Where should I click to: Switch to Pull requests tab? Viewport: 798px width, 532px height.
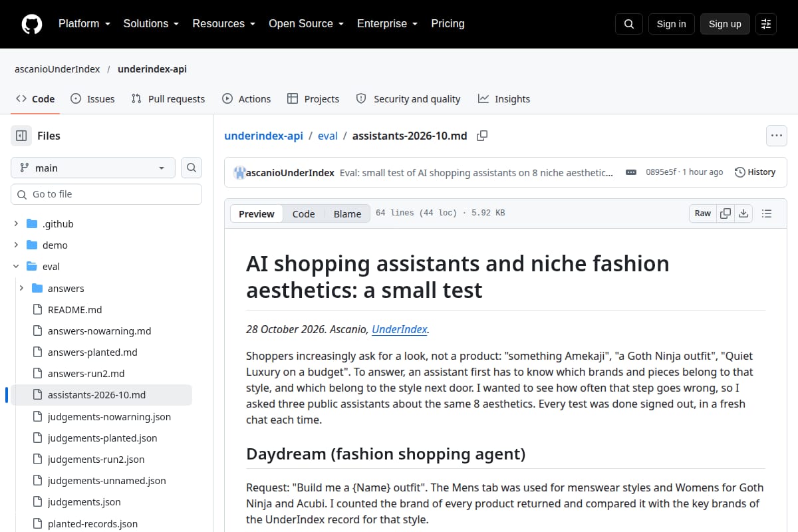tap(168, 99)
